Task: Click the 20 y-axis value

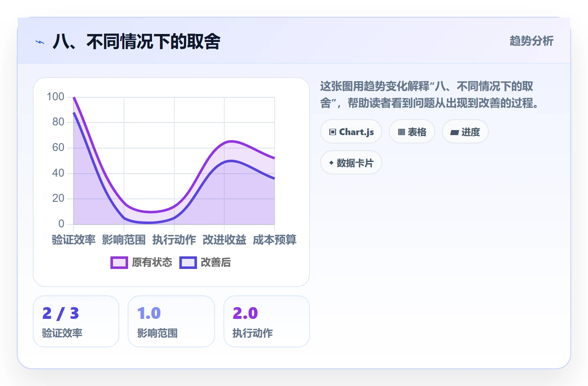Action: point(58,198)
